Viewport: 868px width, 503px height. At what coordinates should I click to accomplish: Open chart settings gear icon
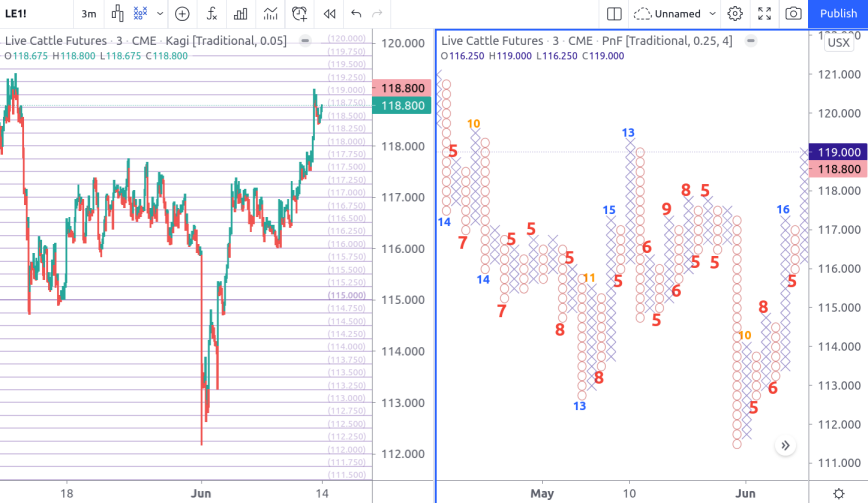pos(735,14)
